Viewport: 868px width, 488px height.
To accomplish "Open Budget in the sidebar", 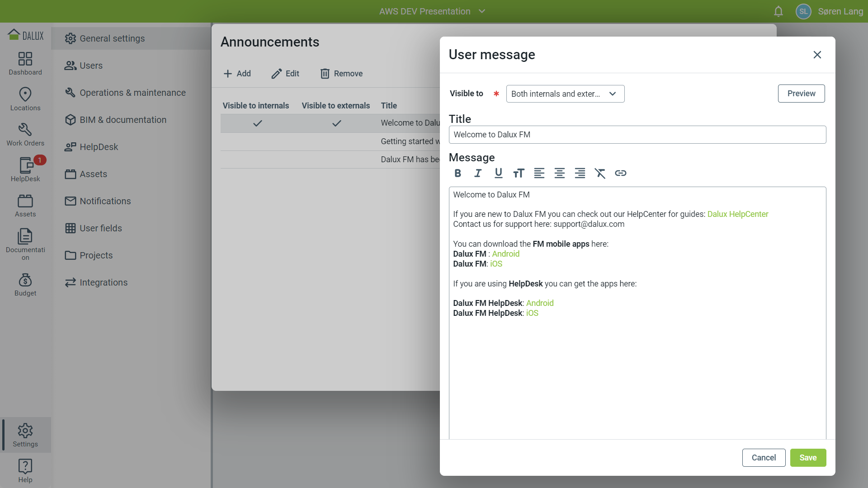I will click(x=25, y=285).
